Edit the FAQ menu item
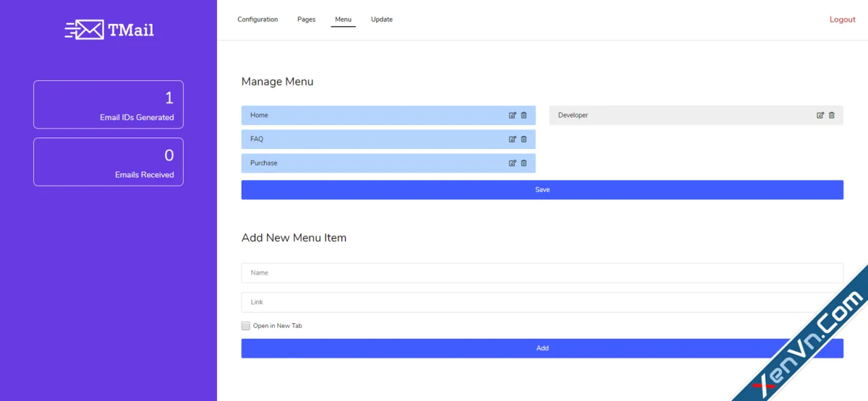The image size is (868, 401). pyautogui.click(x=513, y=139)
